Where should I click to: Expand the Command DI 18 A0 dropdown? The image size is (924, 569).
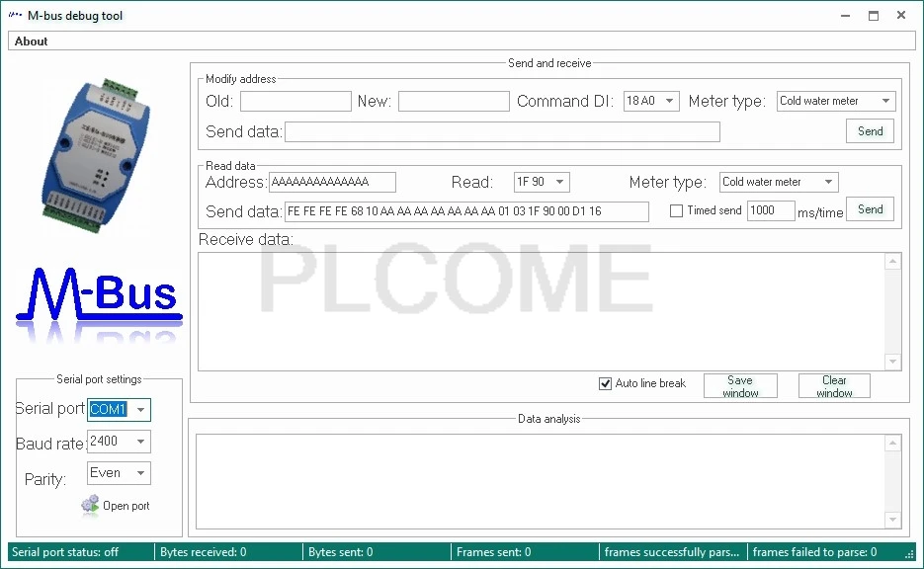point(669,101)
